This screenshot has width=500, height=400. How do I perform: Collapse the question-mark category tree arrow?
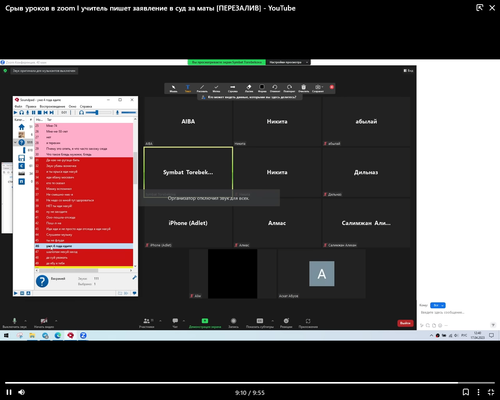(15, 142)
